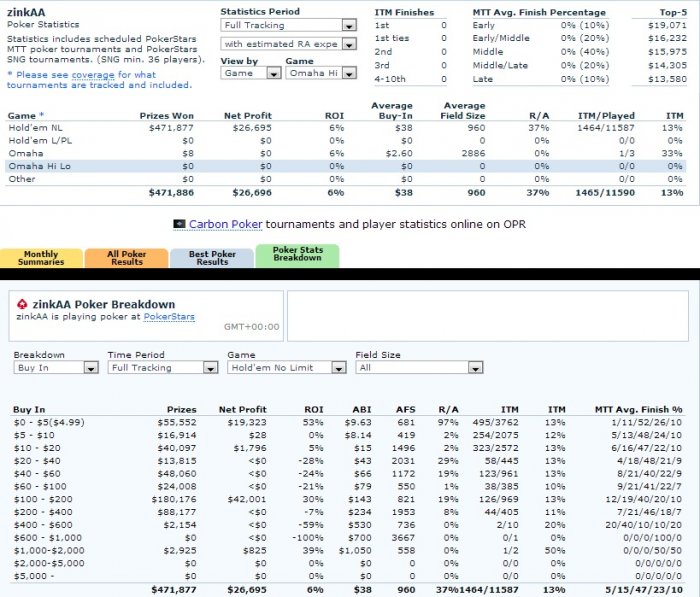This screenshot has height=597, width=700.
Task: Open the Time Period Full Tracking dropdown
Action: (163, 367)
